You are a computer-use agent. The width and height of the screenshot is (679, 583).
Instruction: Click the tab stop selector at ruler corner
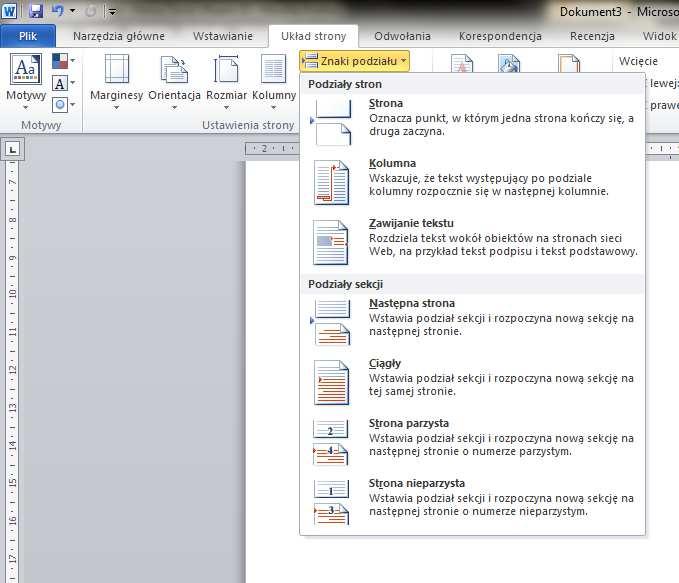(12, 149)
